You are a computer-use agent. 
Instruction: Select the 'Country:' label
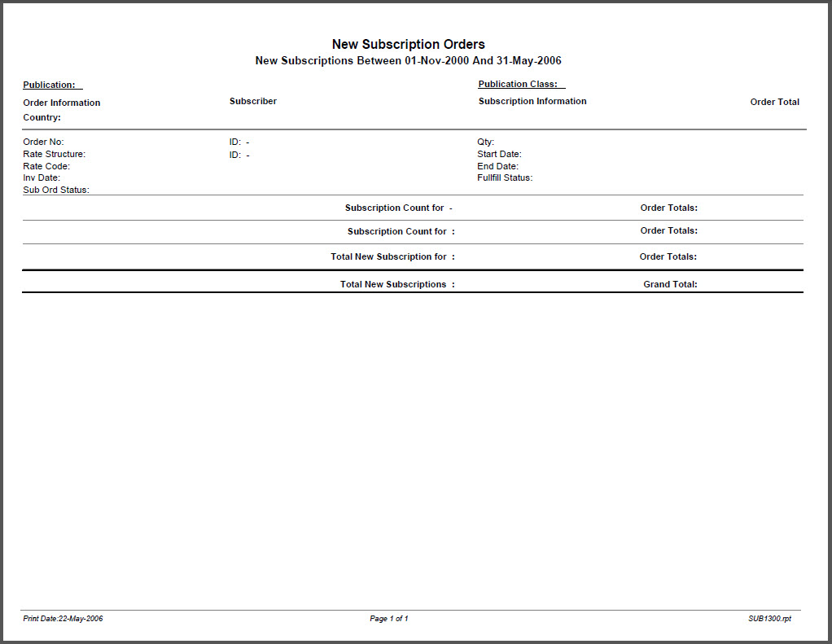(42, 118)
